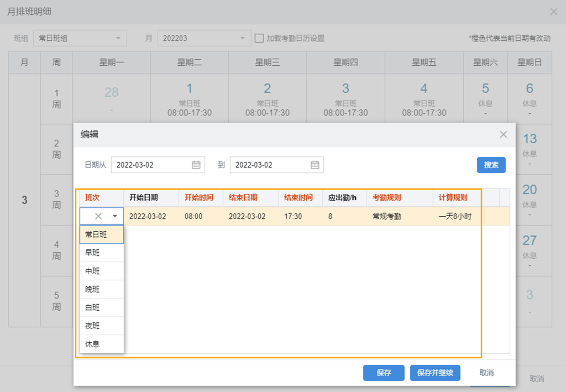The image size is (566, 392).
Task: Close the 编辑 dialog
Action: click(x=503, y=135)
